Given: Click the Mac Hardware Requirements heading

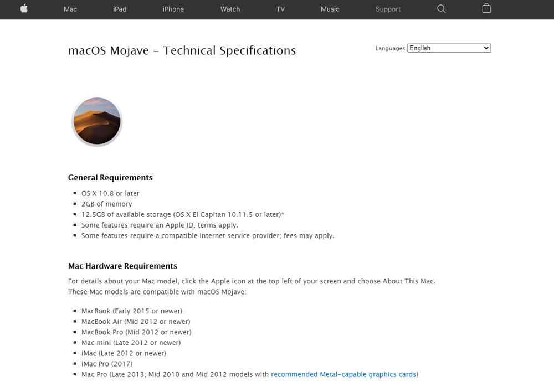Looking at the screenshot, I should [x=122, y=266].
